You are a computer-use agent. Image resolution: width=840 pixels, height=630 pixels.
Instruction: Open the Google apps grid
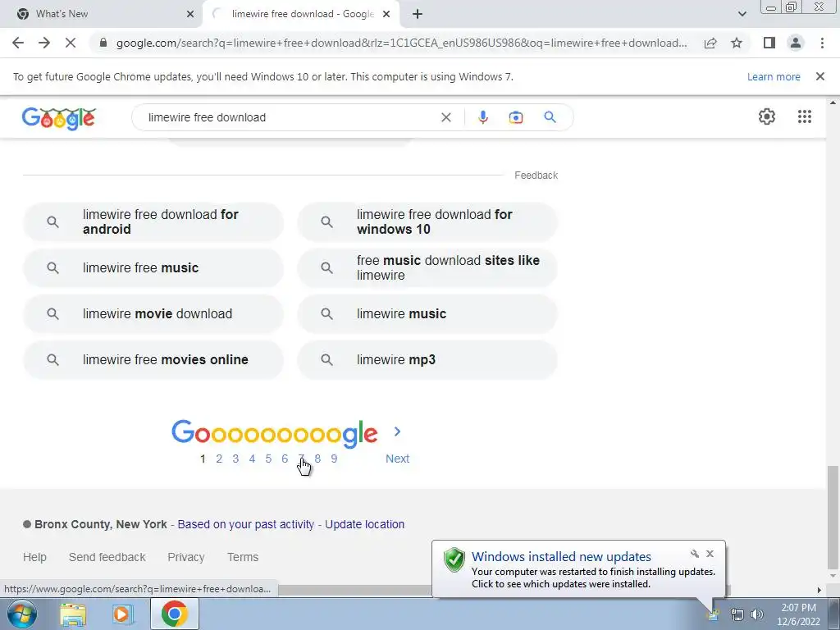point(804,116)
